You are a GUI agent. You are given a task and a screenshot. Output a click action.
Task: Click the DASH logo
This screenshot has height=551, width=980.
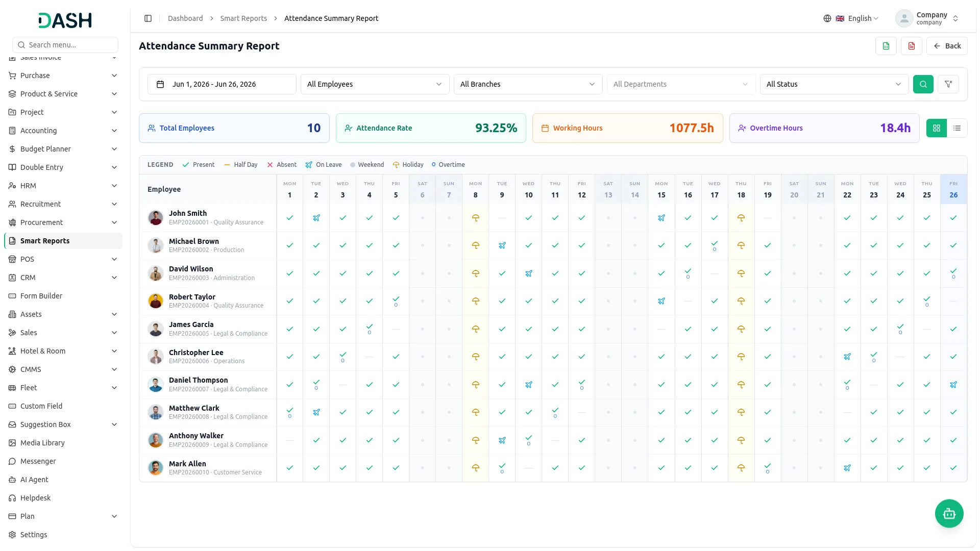pos(65,20)
